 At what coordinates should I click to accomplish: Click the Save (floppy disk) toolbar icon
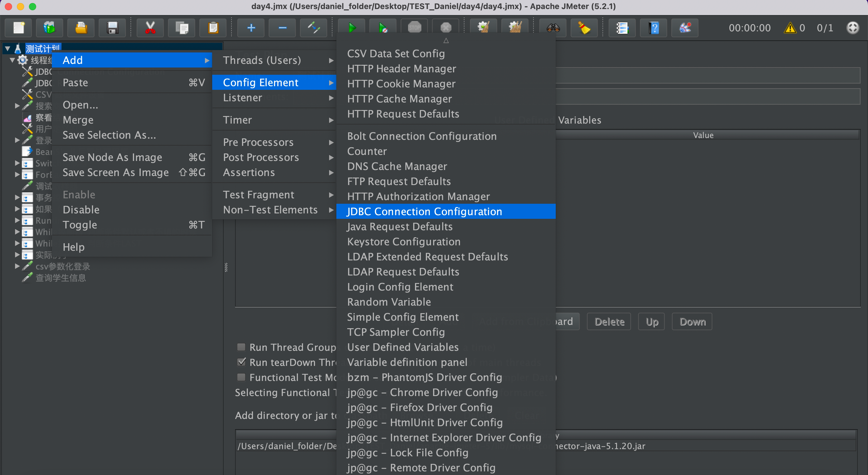click(x=112, y=28)
